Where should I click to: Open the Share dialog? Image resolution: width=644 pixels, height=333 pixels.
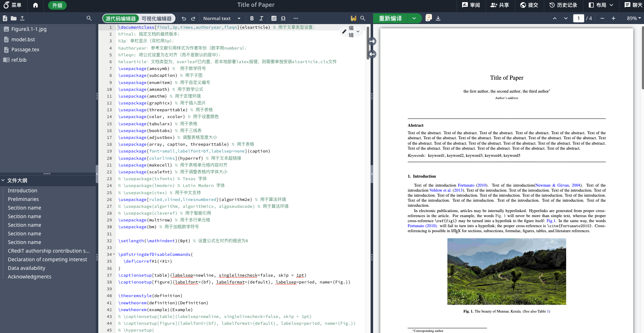click(x=500, y=5)
